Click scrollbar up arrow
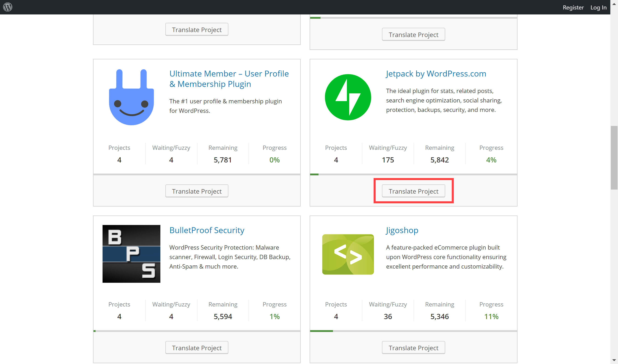Viewport: 618px width, 364px height. 614,4
